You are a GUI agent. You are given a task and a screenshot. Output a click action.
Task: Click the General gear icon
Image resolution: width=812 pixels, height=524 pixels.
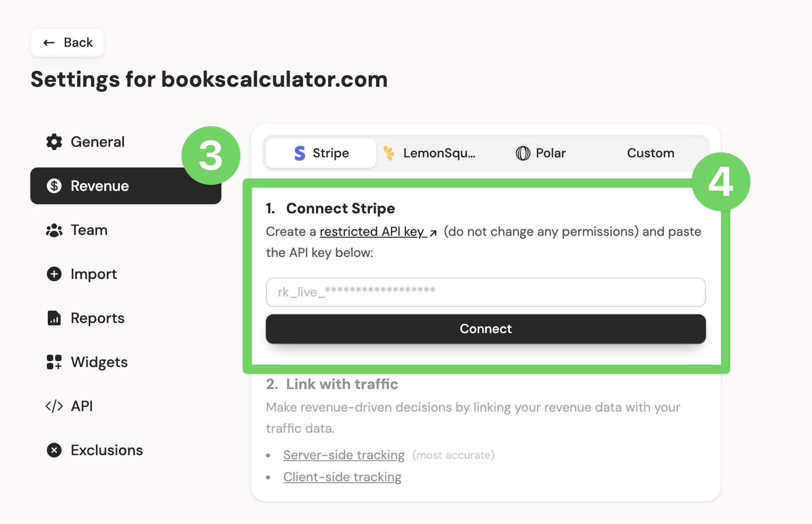pyautogui.click(x=54, y=142)
